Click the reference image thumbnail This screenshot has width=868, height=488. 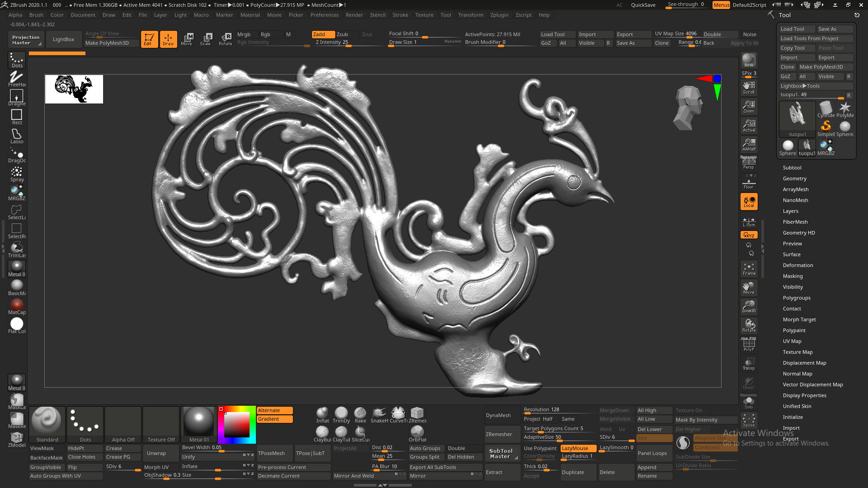point(74,89)
